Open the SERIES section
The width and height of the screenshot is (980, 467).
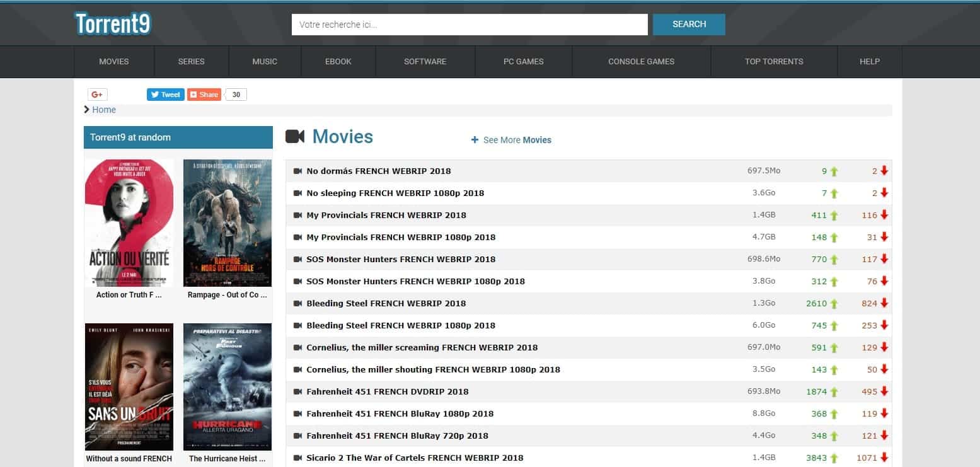tap(191, 61)
